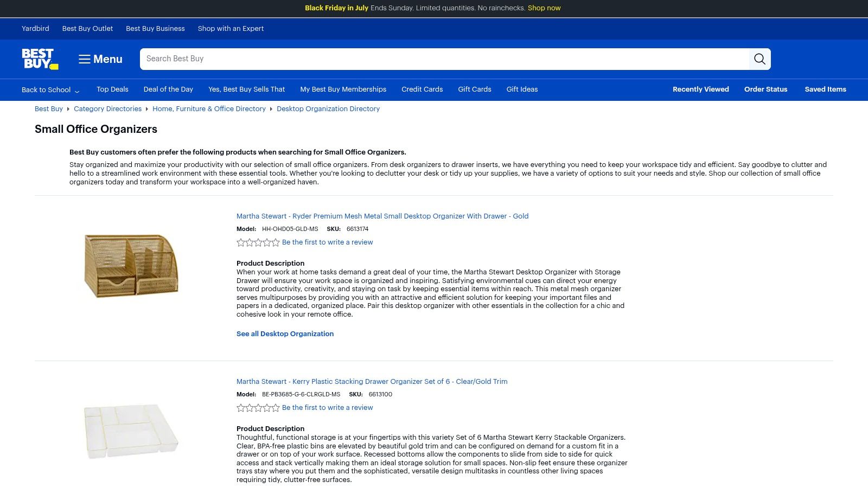
Task: Open Yes, Best Buy Sells That
Action: [x=246, y=89]
